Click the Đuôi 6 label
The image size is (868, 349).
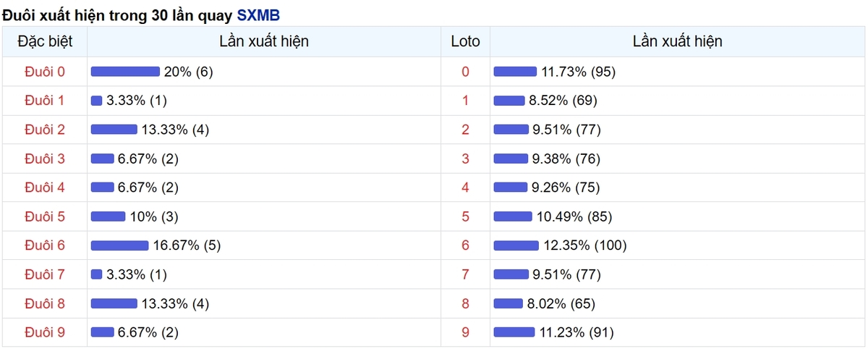tap(45, 245)
